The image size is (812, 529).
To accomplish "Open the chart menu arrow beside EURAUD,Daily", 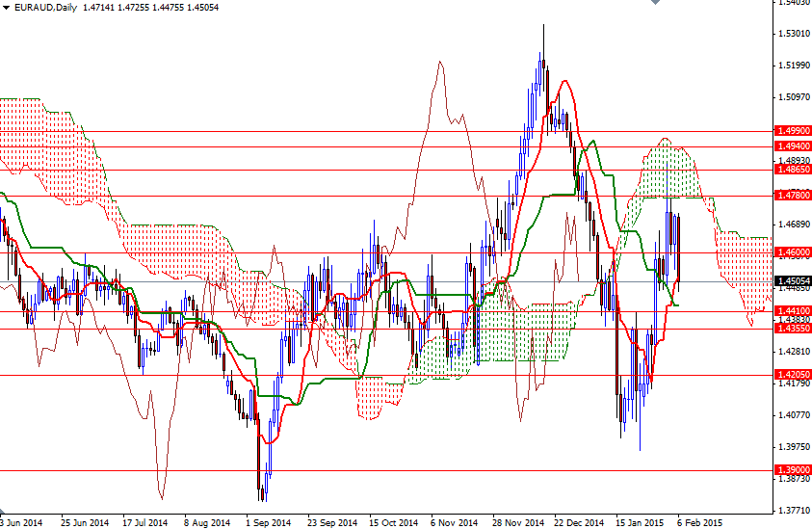I will [x=6, y=8].
